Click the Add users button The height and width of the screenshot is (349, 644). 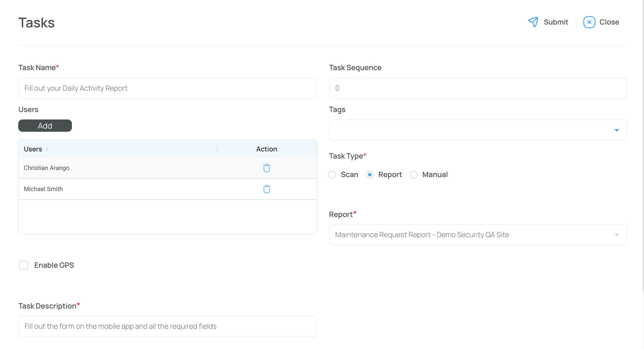tap(45, 126)
